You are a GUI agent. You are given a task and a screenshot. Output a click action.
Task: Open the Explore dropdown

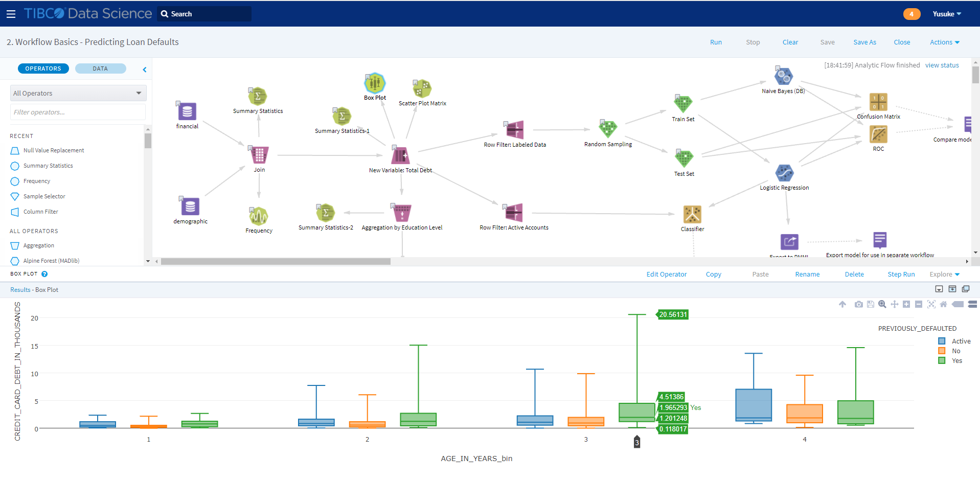[x=944, y=275]
